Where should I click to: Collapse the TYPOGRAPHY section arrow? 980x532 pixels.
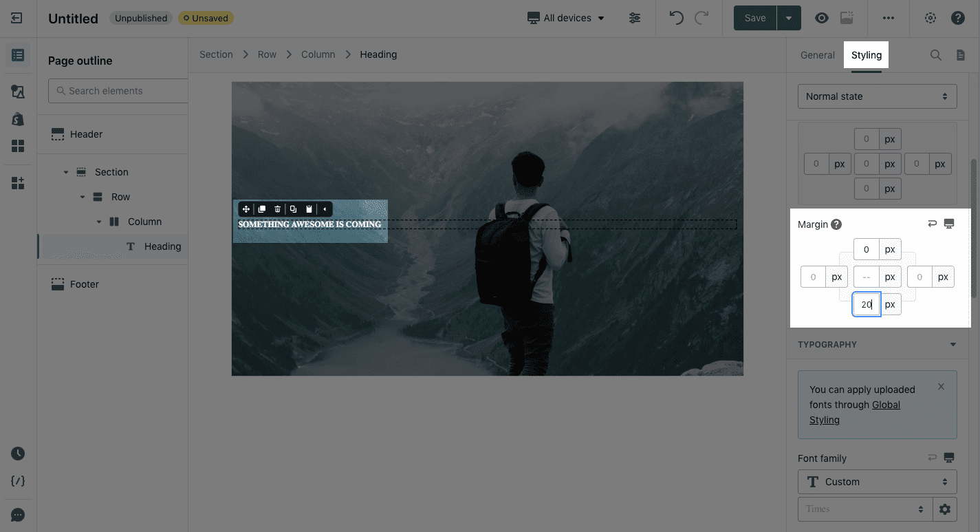953,344
